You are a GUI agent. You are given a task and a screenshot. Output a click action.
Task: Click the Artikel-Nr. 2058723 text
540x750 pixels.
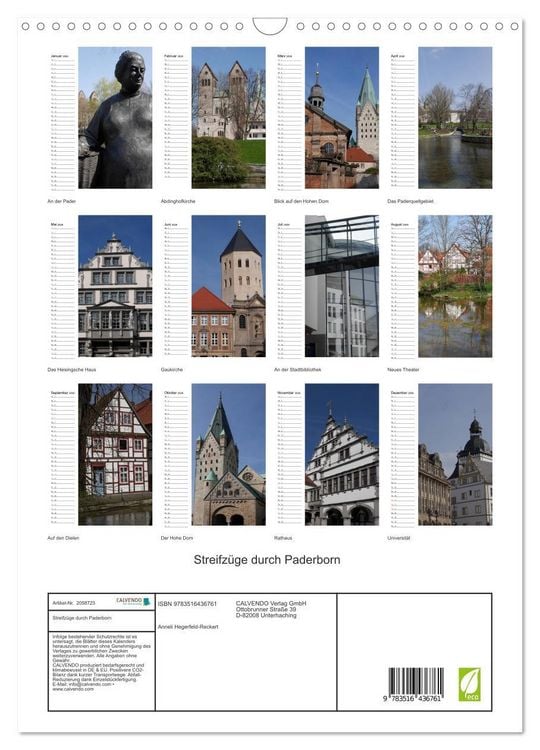click(x=74, y=603)
